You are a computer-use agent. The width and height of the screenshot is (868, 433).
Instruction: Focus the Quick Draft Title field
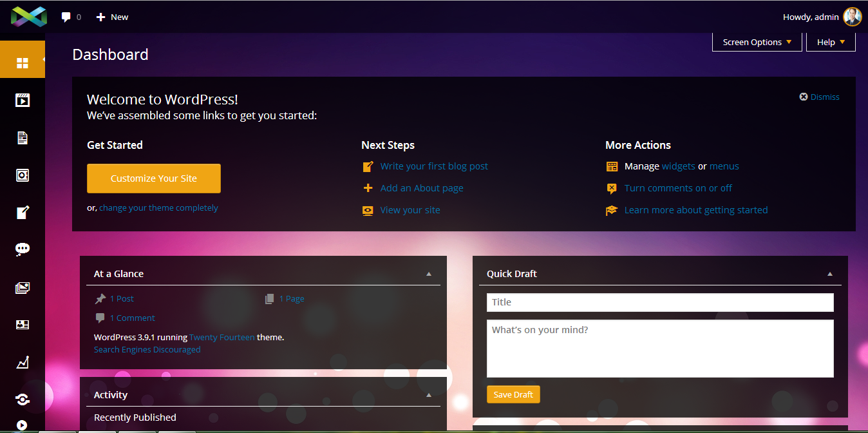pos(660,302)
